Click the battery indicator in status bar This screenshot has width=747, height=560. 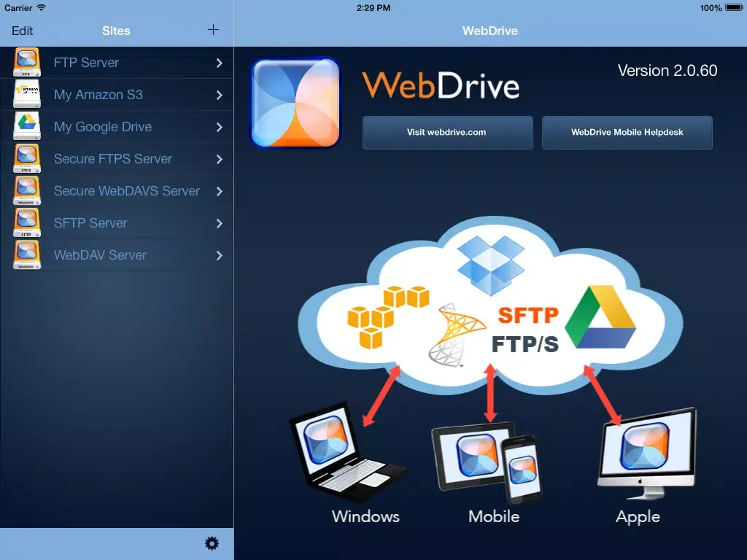[734, 7]
